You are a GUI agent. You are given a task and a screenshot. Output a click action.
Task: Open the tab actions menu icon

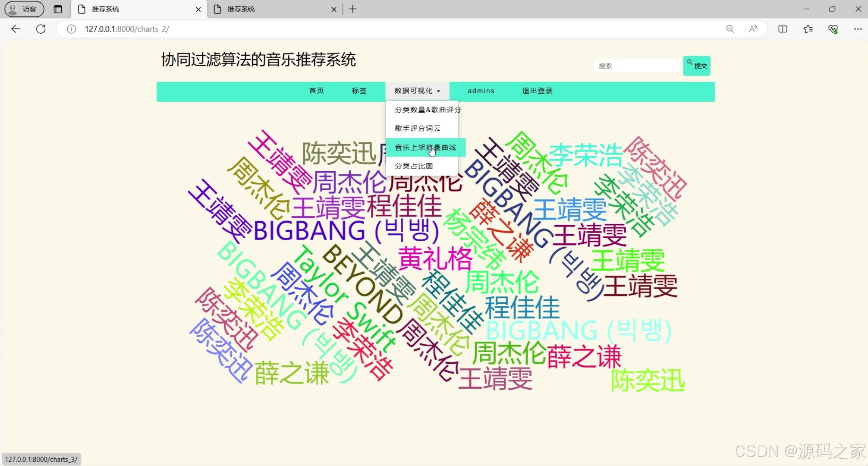click(x=58, y=9)
